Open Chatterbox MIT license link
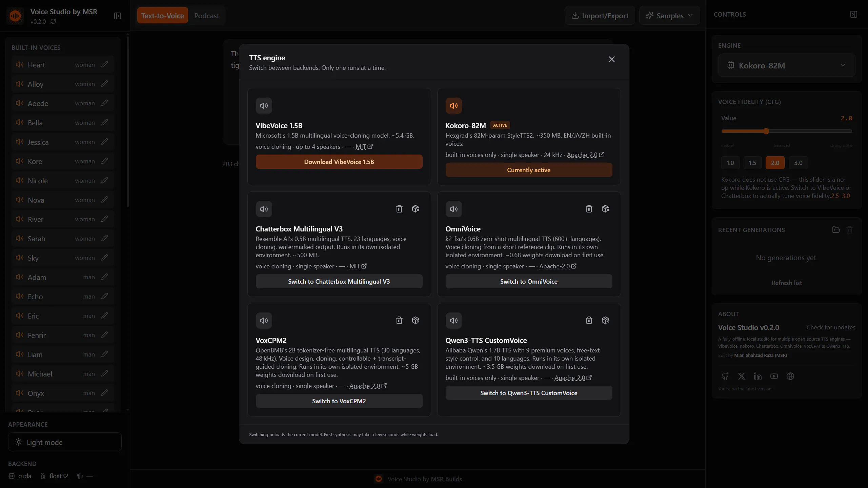The width and height of the screenshot is (868, 488). pyautogui.click(x=358, y=266)
